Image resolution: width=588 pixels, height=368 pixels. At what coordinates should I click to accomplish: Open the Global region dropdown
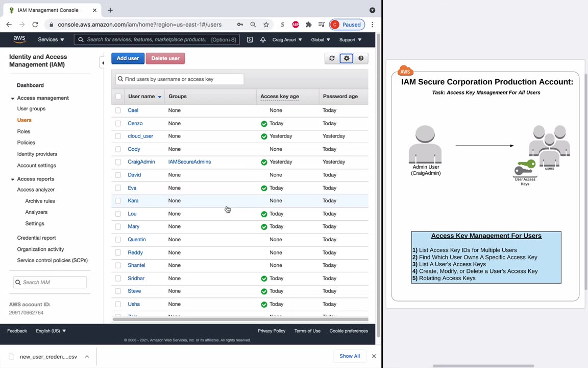320,39
